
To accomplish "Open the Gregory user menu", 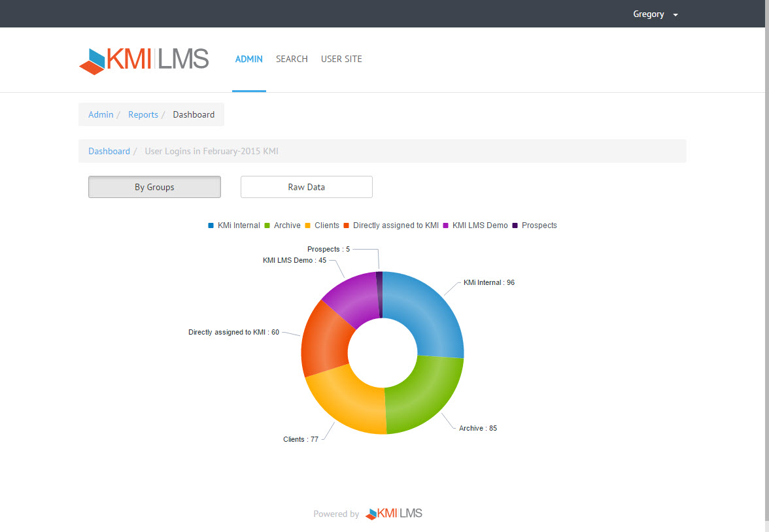I will (x=648, y=14).
